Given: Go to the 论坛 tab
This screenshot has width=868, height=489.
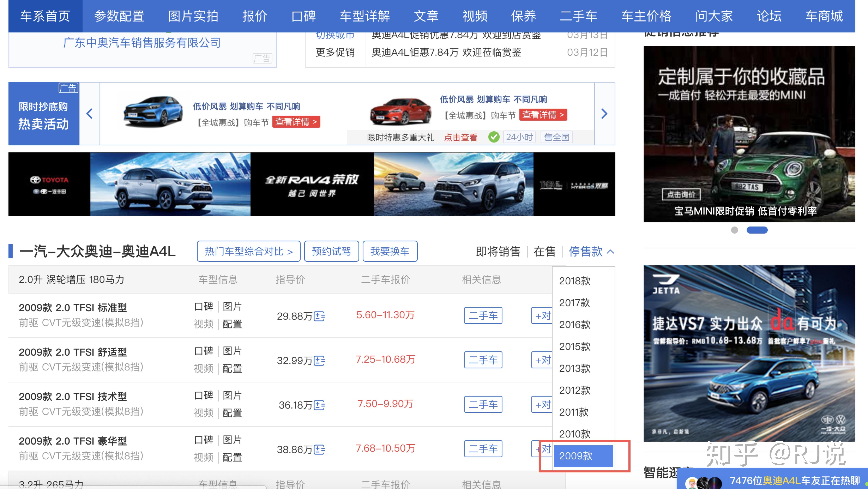Looking at the screenshot, I should (769, 16).
